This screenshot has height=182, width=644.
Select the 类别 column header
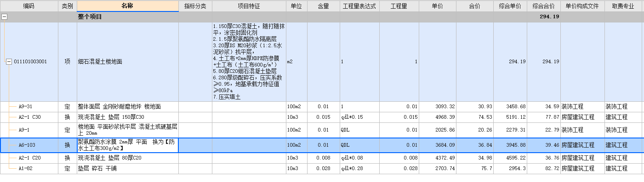68,6
